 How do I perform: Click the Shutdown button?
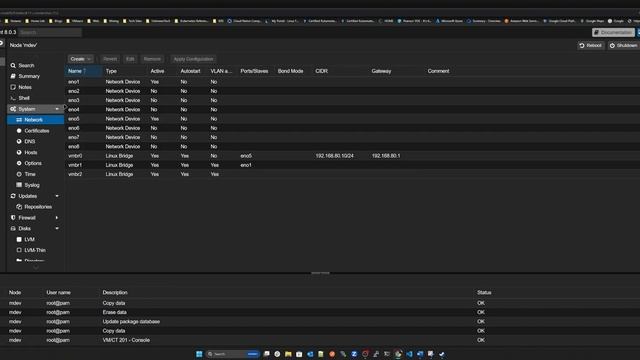[623, 45]
